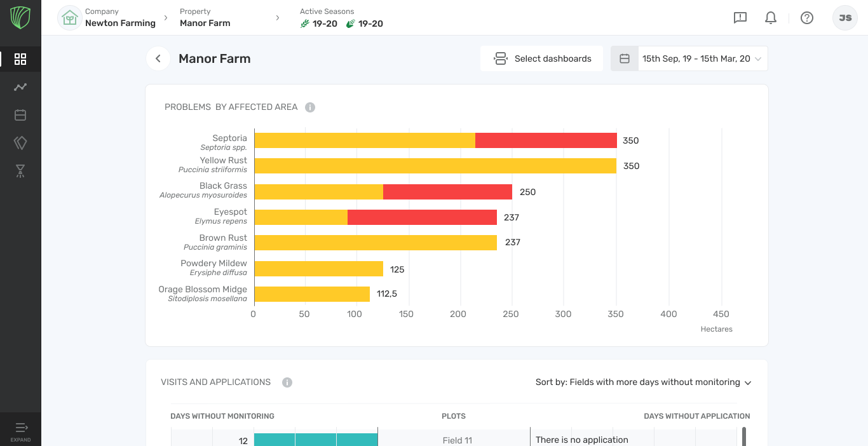Image resolution: width=868 pixels, height=446 pixels.
Task: Click the feedback message icon in header
Action: [x=740, y=18]
